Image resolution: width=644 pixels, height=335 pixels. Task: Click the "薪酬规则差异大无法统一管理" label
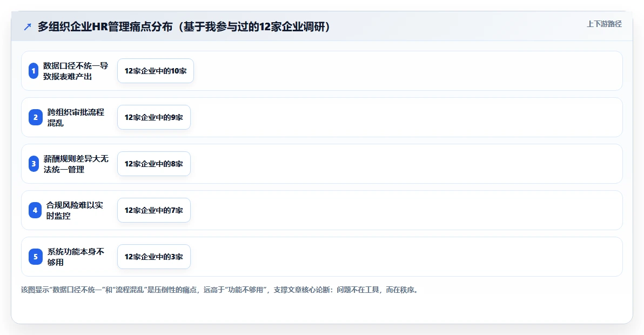pos(76,164)
